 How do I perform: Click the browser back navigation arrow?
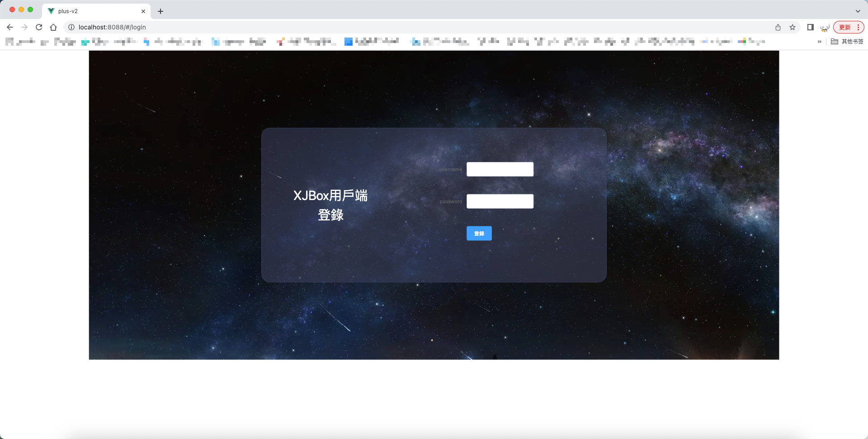(10, 27)
